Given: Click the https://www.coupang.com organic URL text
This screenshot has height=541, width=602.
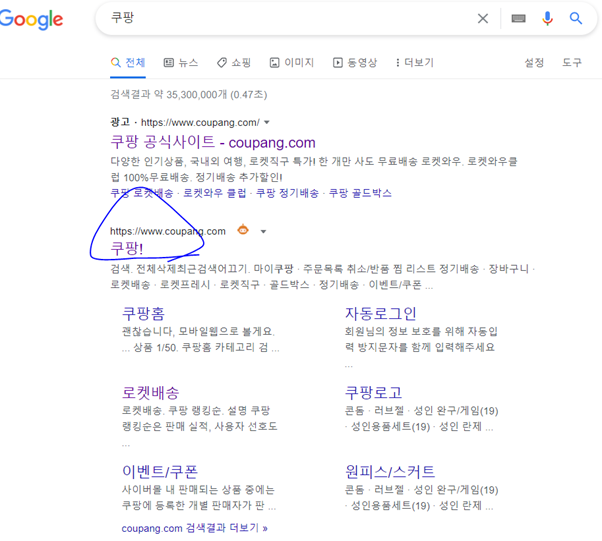Looking at the screenshot, I should [x=168, y=231].
